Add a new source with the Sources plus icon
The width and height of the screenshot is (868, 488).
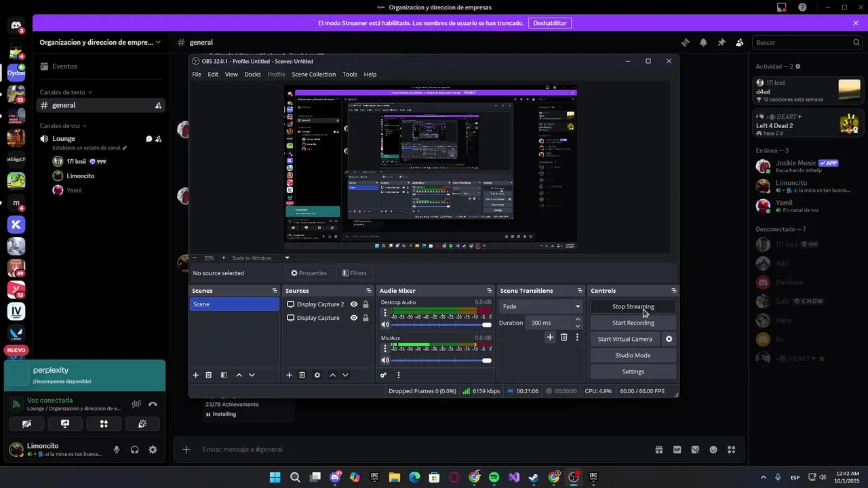(x=290, y=375)
